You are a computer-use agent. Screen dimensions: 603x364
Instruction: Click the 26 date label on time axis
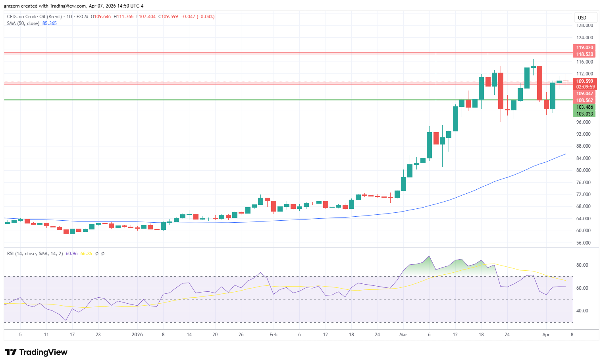tap(241, 335)
